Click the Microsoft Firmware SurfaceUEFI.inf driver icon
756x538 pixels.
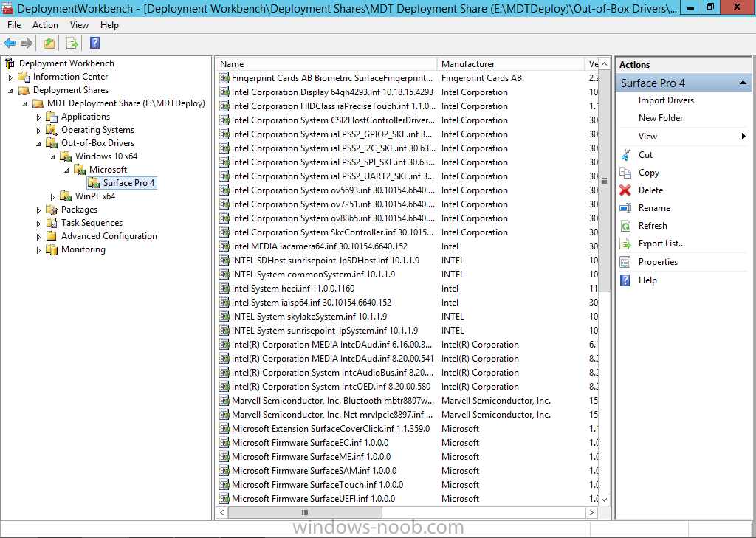click(x=224, y=498)
